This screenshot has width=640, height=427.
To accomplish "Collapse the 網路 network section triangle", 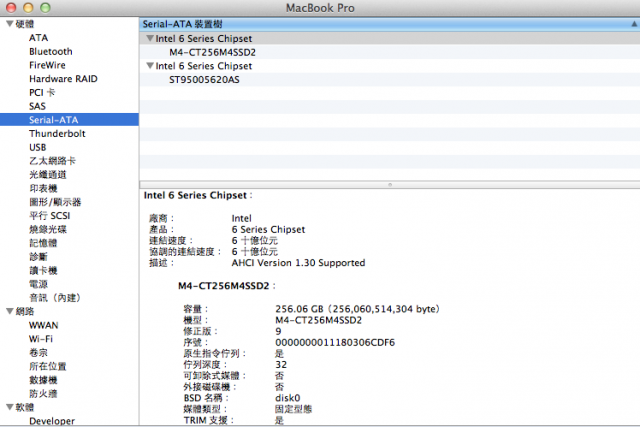I will click(10, 311).
